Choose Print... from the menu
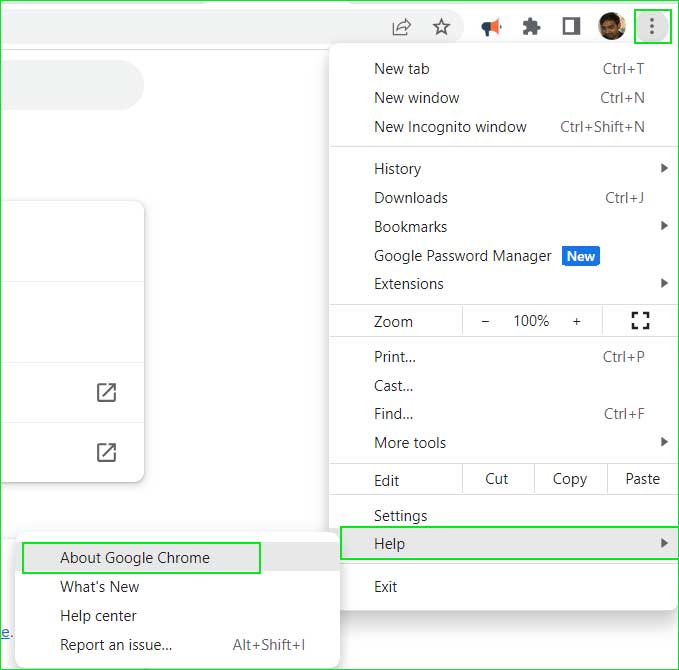This screenshot has width=679, height=670. coord(504,357)
